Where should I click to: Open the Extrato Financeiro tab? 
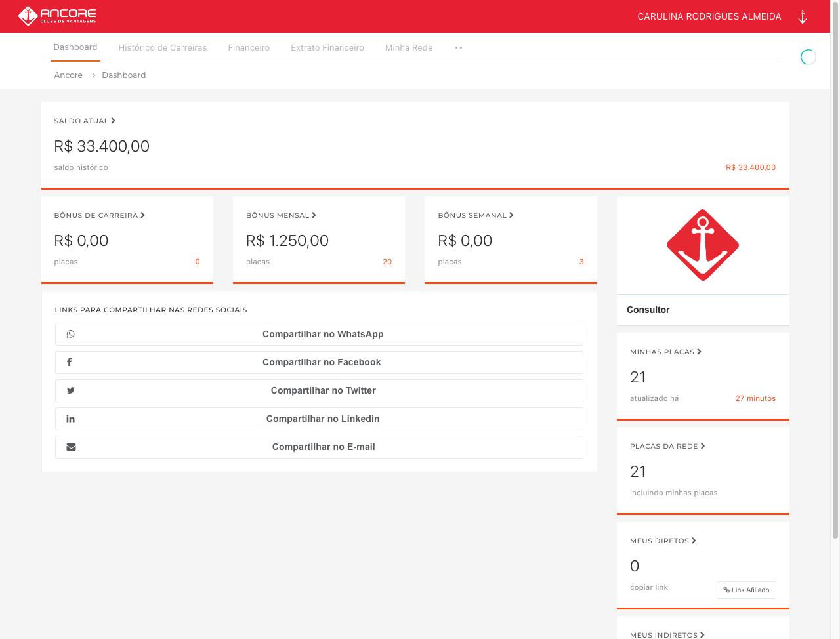coord(327,48)
